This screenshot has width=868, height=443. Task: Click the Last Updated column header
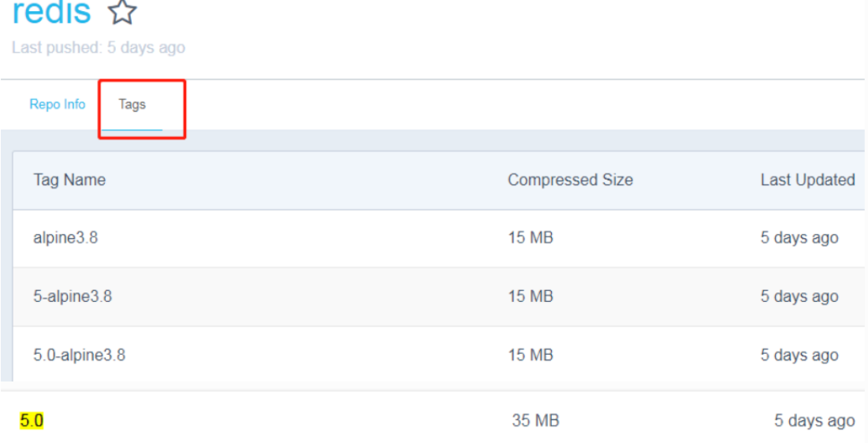807,180
